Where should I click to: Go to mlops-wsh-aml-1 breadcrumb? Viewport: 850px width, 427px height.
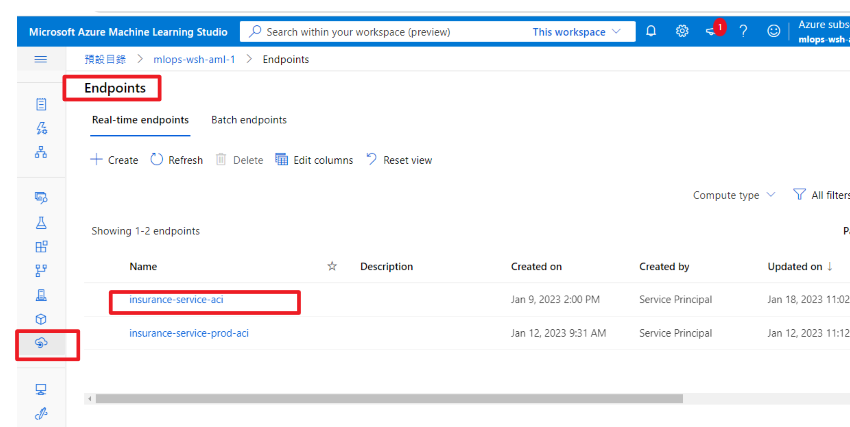click(x=194, y=59)
